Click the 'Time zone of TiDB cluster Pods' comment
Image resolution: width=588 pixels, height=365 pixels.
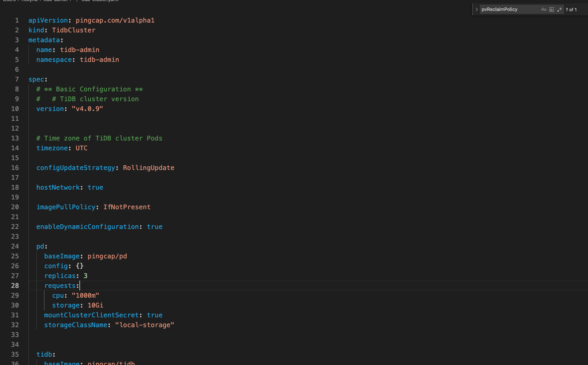(99, 138)
